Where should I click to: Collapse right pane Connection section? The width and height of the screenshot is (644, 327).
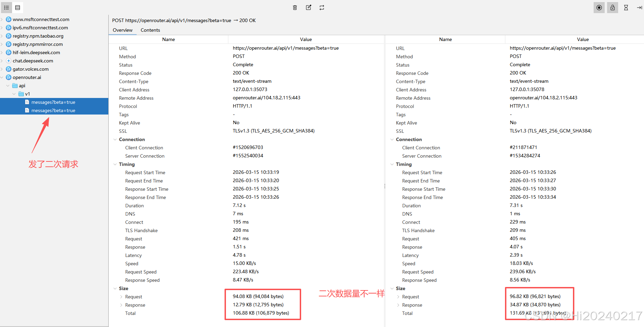(392, 139)
